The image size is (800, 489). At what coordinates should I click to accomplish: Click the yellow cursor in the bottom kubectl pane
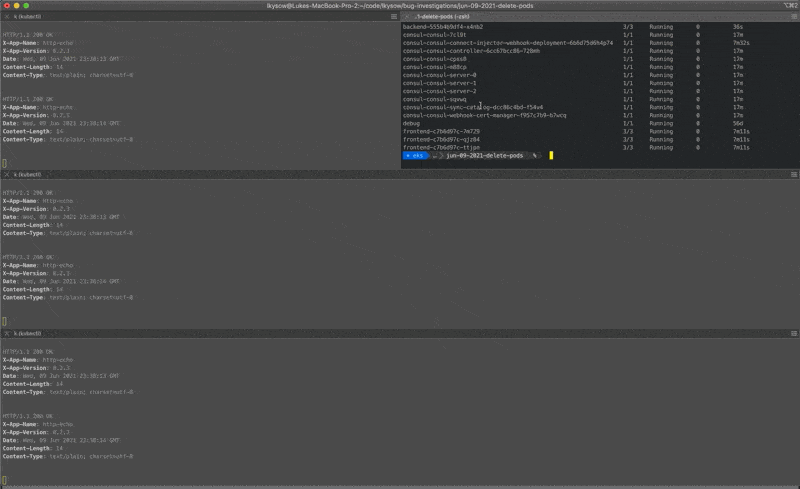(x=5, y=480)
